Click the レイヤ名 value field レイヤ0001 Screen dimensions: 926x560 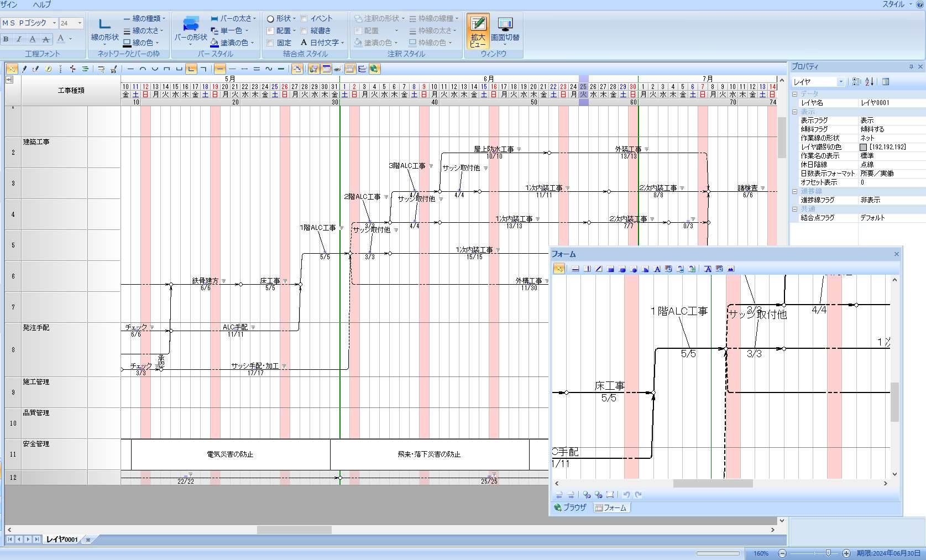pyautogui.click(x=891, y=103)
